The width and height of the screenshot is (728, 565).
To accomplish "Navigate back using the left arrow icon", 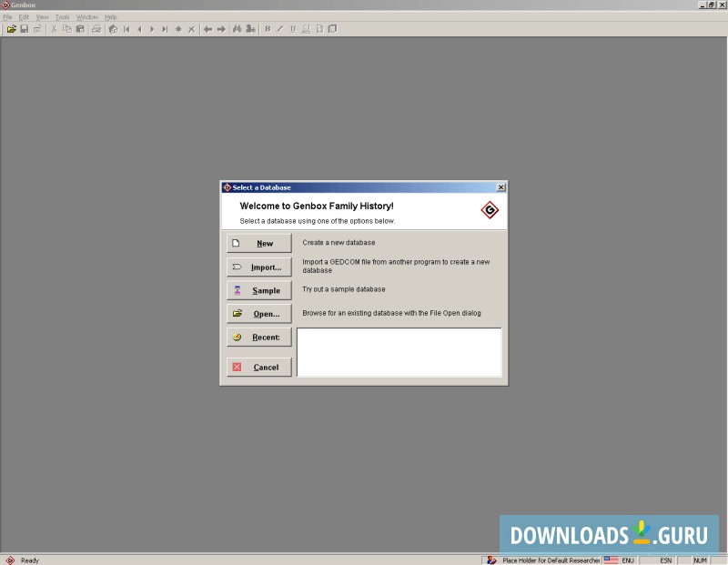I will point(207,28).
